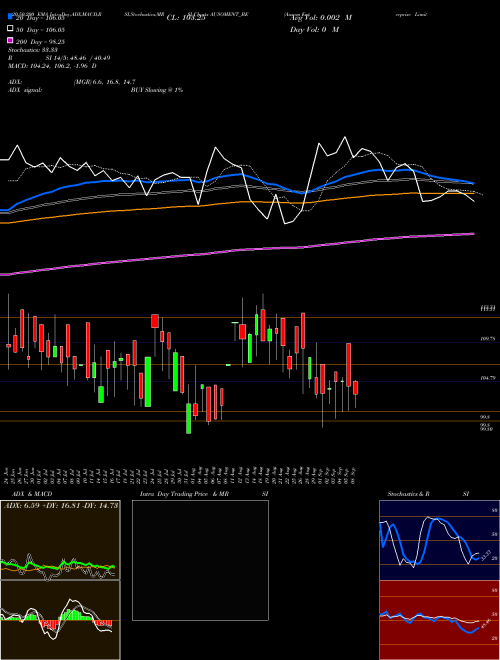Click the 'Intra Day Trading Price & MR' title
The image size is (500, 660).
(184, 494)
